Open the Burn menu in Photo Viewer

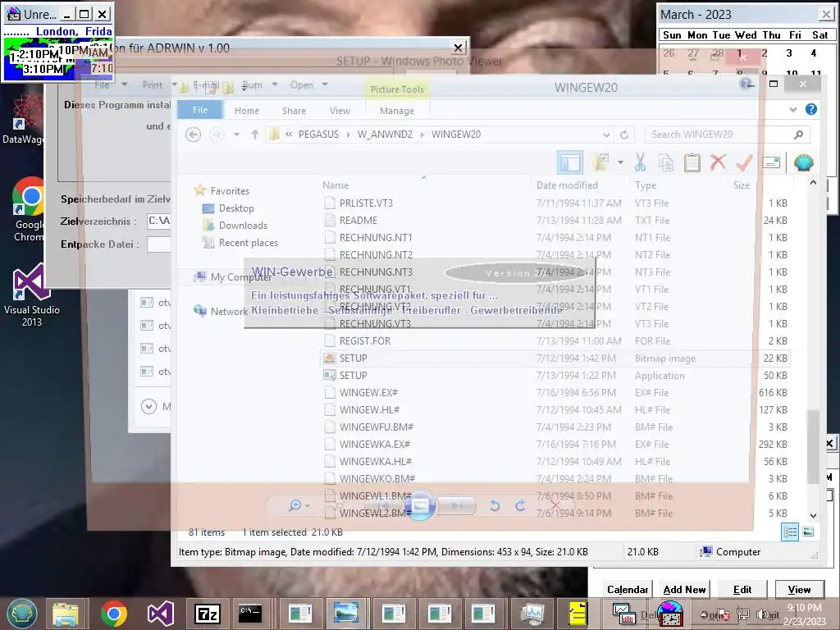pos(260,84)
